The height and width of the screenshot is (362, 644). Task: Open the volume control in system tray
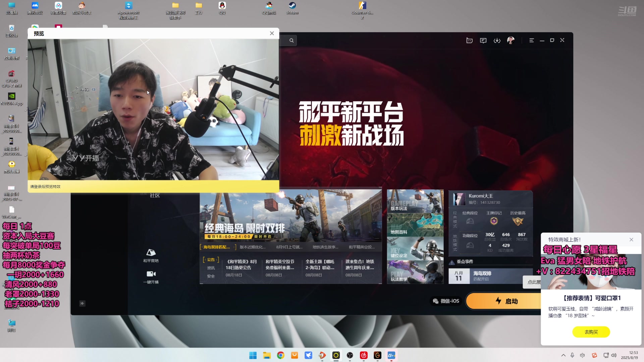(x=614, y=355)
